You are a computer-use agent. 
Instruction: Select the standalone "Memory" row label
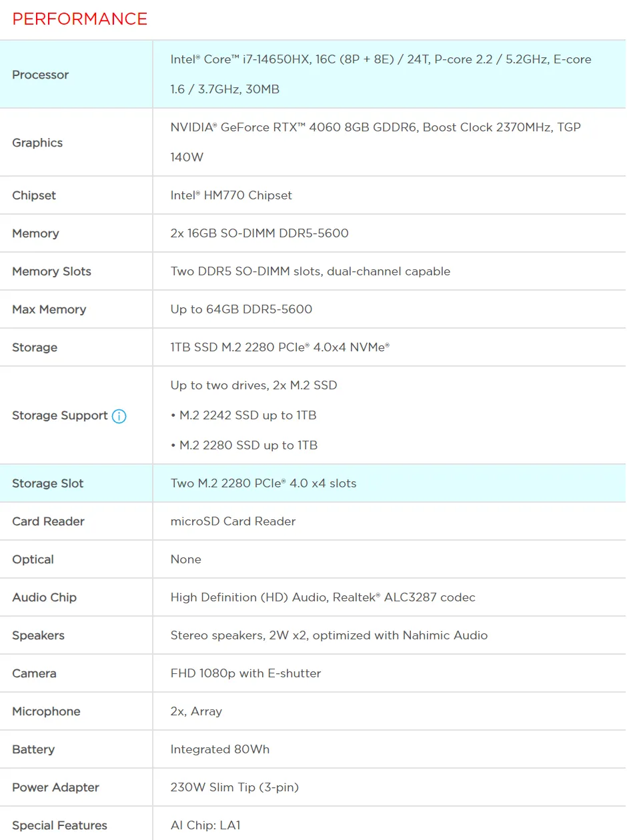35,233
